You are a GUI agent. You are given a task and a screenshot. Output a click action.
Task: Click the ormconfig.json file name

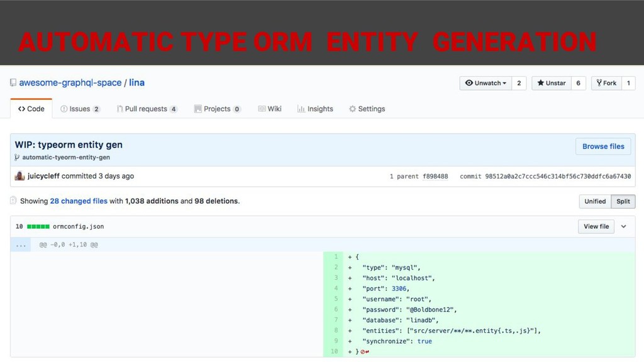click(79, 226)
